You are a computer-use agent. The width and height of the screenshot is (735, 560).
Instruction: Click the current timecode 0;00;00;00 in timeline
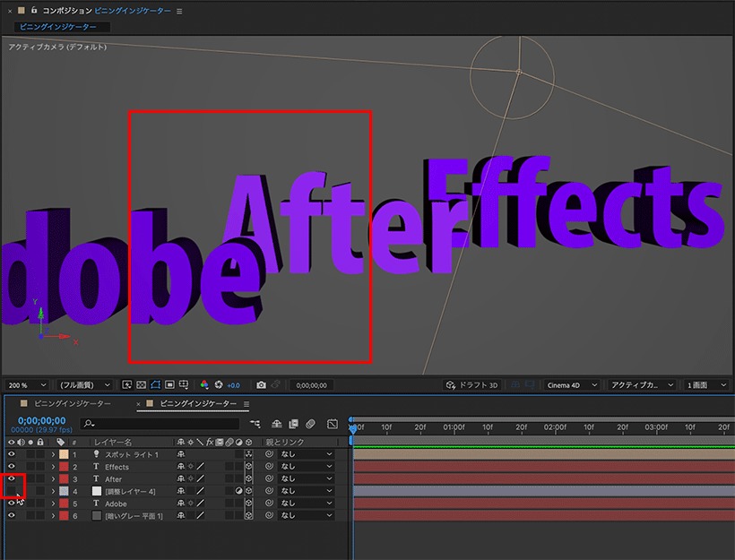(x=42, y=421)
